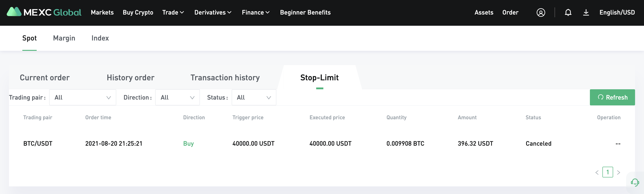Expand the Finance menu
The width and height of the screenshot is (644, 194).
point(256,13)
